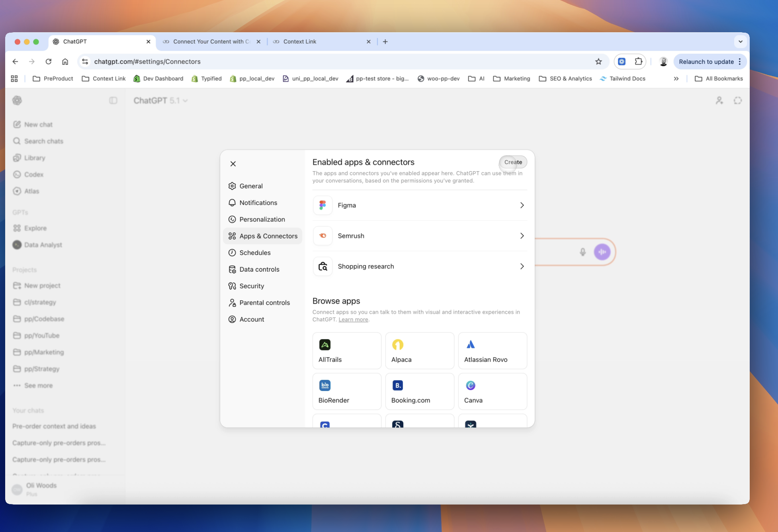Select Atlas from the sidebar
778x532 pixels.
click(31, 191)
